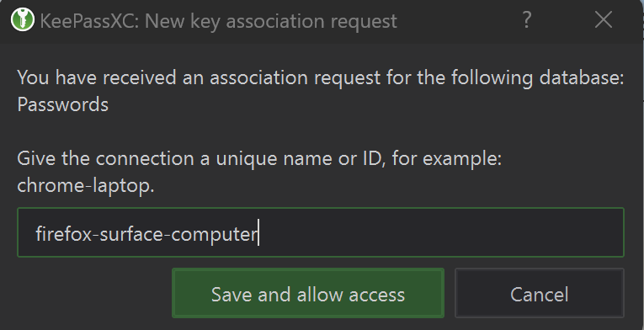Screen dimensions: 644x330
Task: Click the 'Passwords' database name label
Action: 63,104
